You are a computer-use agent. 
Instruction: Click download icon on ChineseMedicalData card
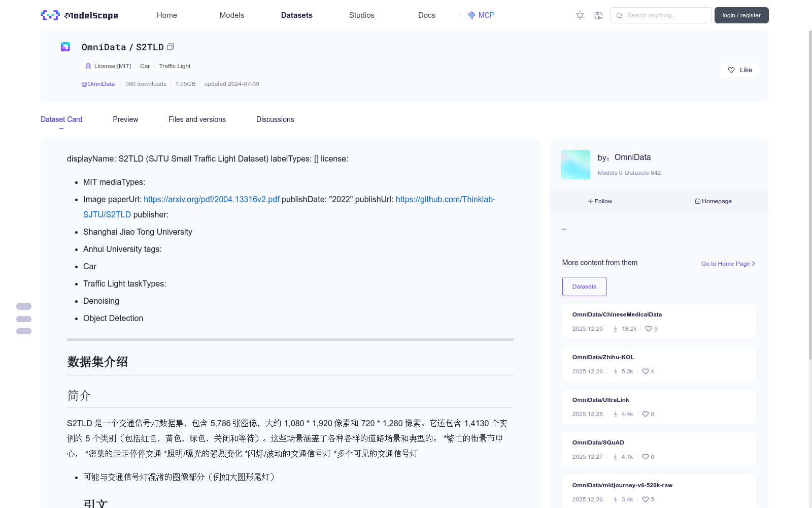pos(616,329)
